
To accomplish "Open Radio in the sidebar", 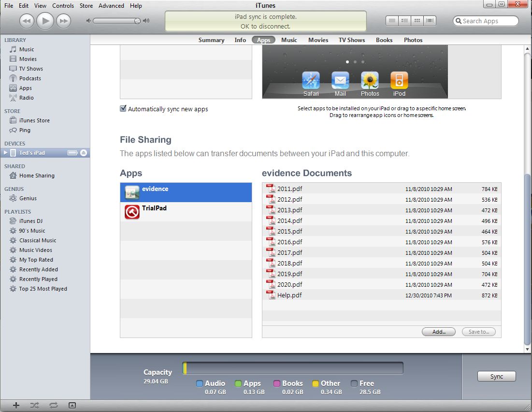I will (26, 98).
